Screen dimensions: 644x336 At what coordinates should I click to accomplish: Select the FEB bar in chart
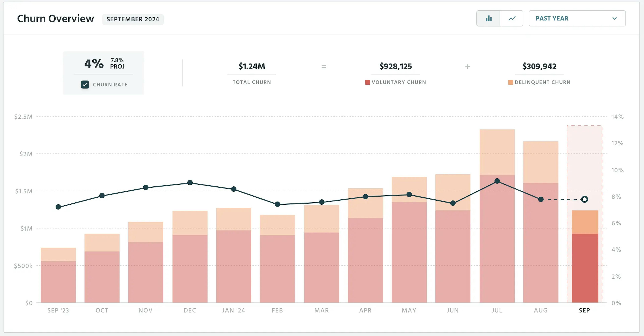coord(278,259)
